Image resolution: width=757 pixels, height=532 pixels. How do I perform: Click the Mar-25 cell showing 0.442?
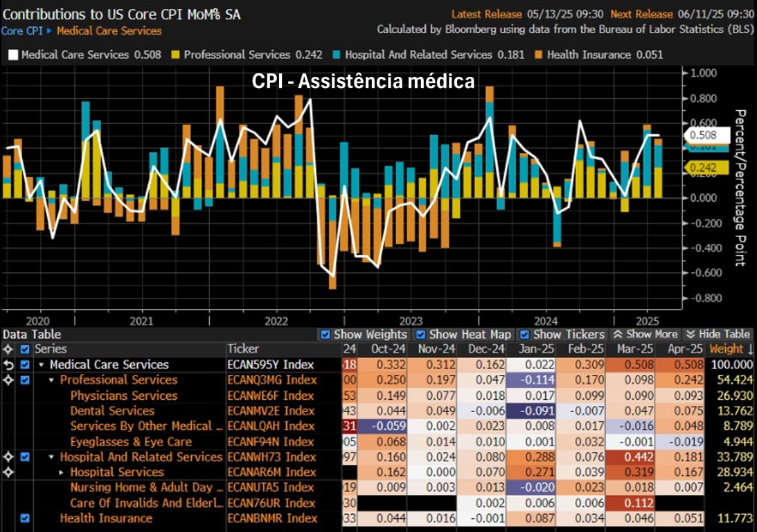click(x=630, y=456)
